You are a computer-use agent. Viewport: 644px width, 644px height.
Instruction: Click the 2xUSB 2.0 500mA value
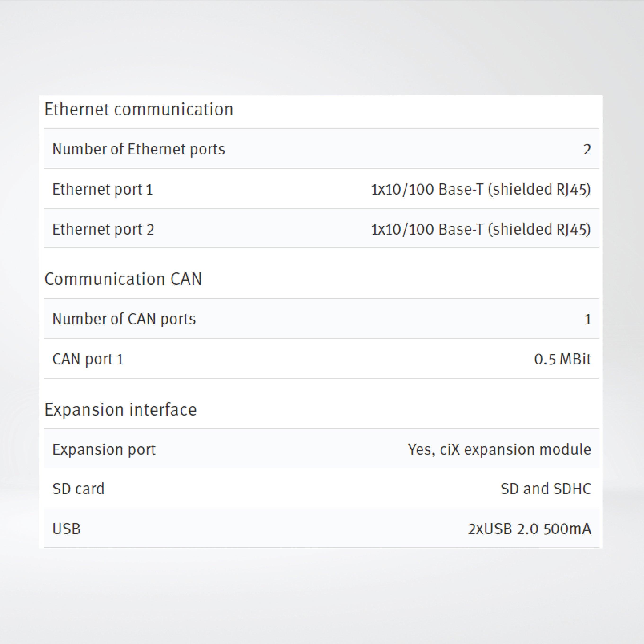tap(529, 529)
